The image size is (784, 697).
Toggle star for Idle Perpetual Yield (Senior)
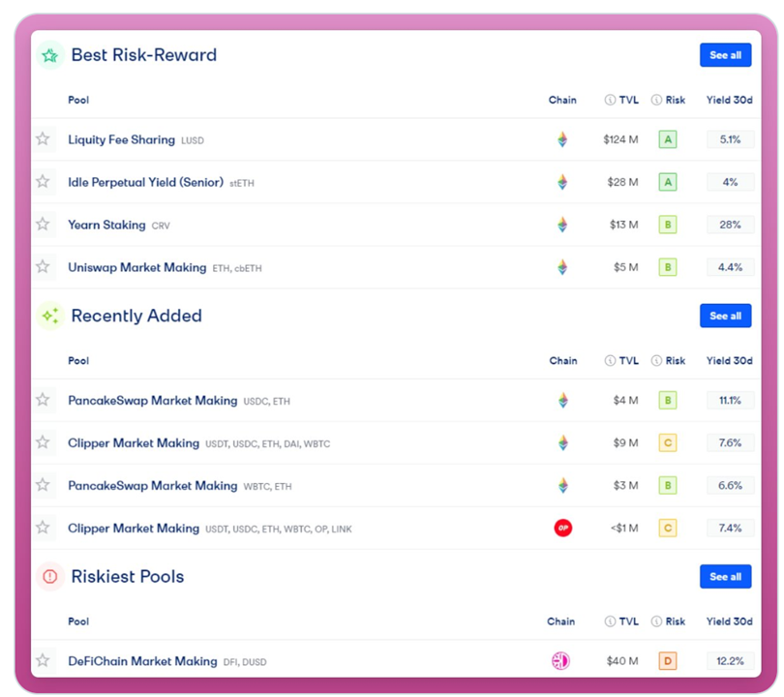[x=43, y=181]
